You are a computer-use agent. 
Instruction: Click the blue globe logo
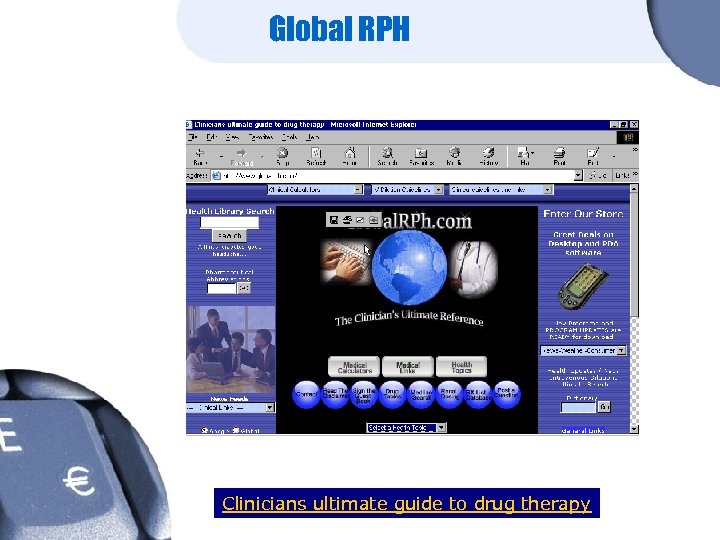click(x=409, y=268)
